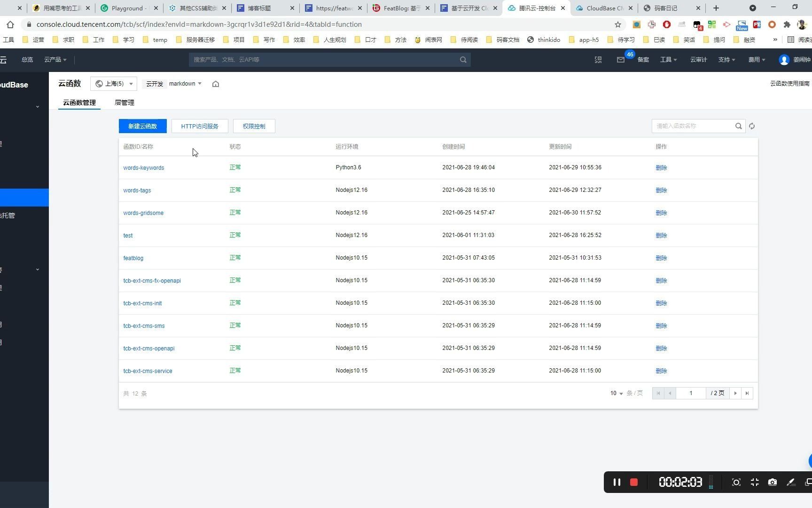The width and height of the screenshot is (812, 508).
Task: Open the 云函数使用指南 link
Action: point(789,84)
